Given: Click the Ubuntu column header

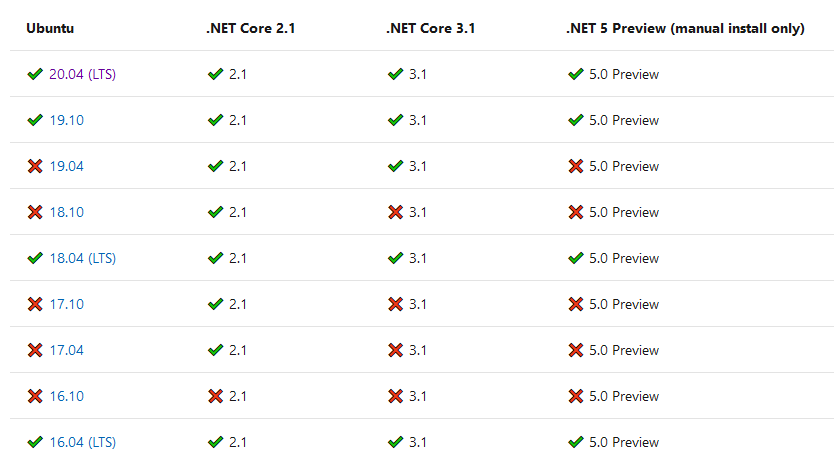Looking at the screenshot, I should point(50,28).
